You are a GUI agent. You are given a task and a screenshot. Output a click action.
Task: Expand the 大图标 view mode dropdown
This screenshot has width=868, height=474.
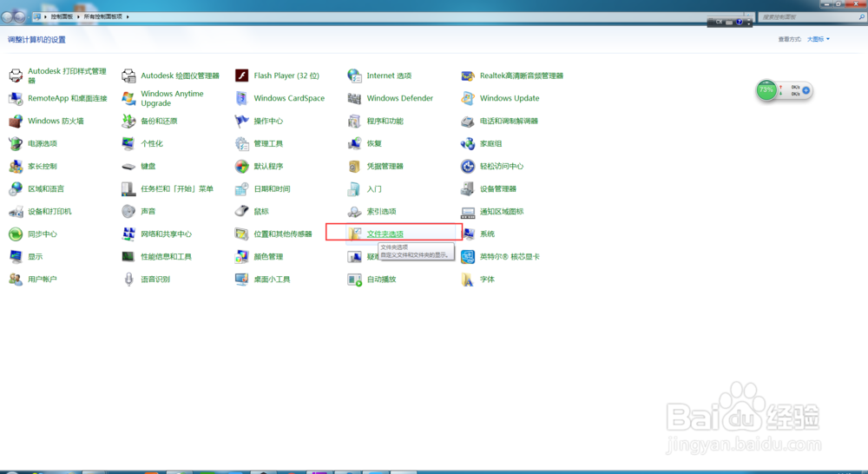[x=819, y=39]
